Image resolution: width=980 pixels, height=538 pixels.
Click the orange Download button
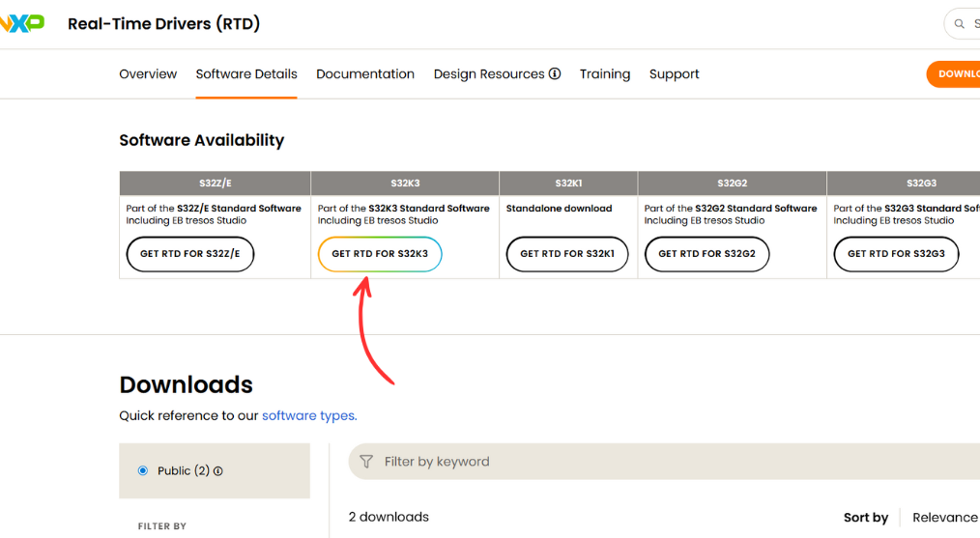pos(954,73)
